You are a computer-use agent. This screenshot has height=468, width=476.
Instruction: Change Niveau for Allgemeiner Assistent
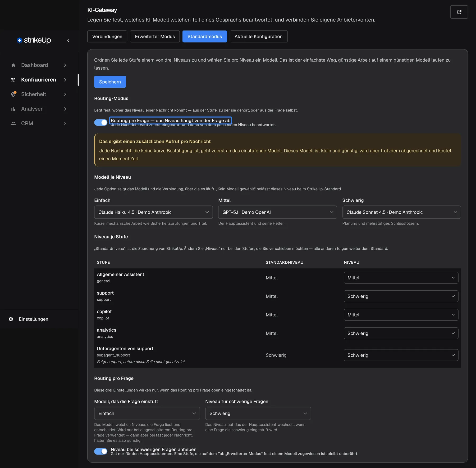(401, 278)
